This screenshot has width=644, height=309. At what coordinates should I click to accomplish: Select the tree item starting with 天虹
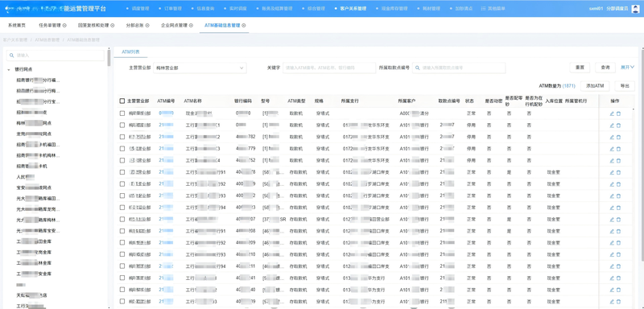(x=32, y=295)
